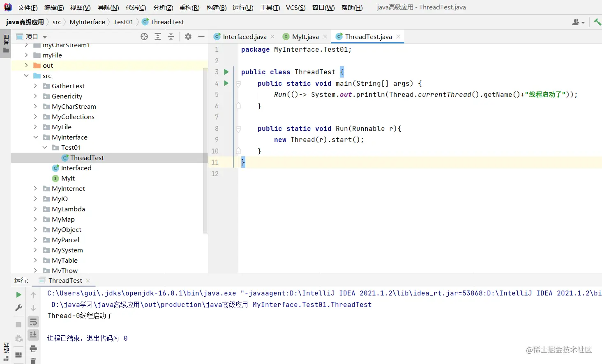Collapse the MyInterface package

pos(35,137)
